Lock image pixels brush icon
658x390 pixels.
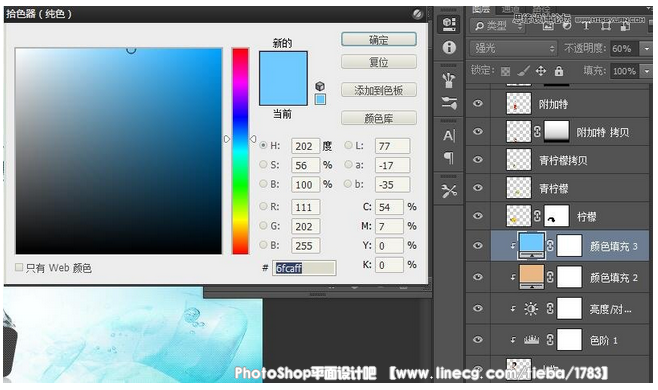(523, 71)
